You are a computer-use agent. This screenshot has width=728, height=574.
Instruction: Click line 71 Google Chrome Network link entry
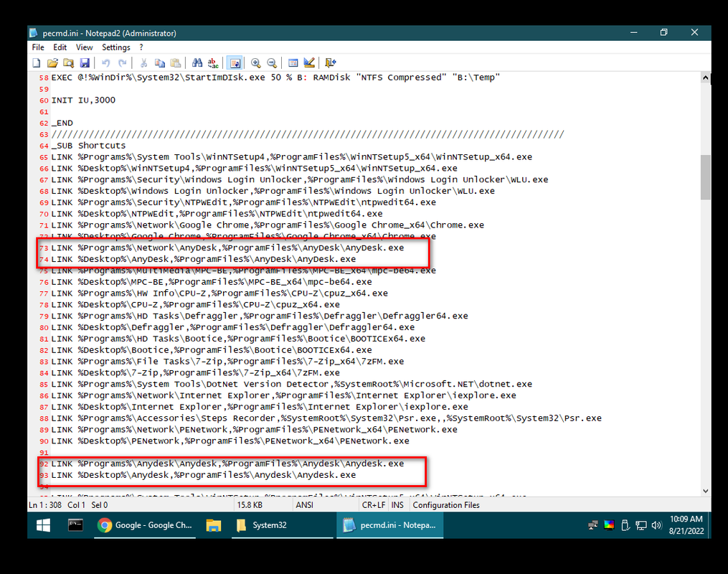pyautogui.click(x=268, y=225)
